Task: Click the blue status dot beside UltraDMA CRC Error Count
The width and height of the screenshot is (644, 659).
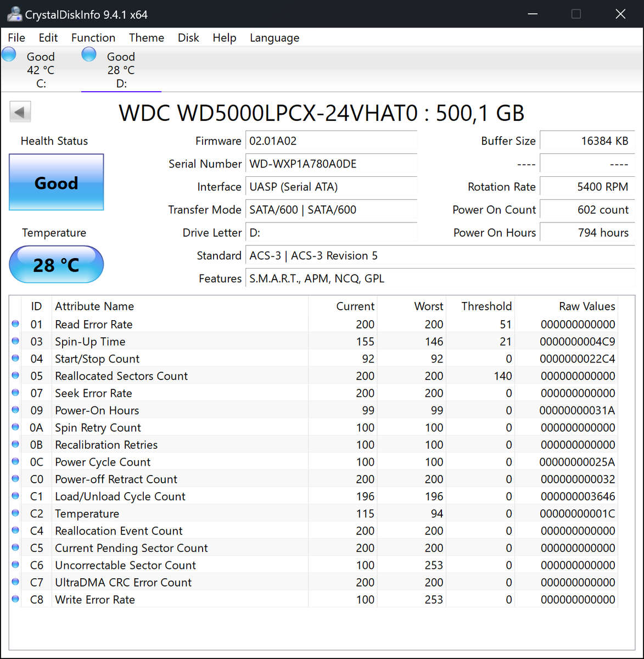Action: pyautogui.click(x=15, y=582)
